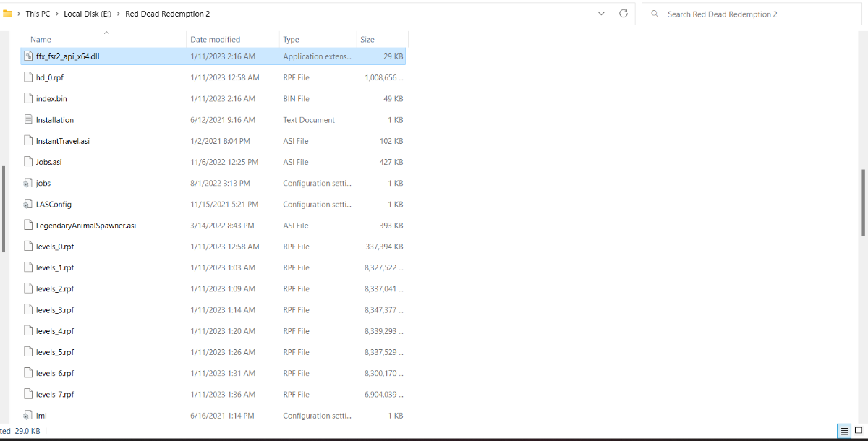This screenshot has height=441, width=868.
Task: Click the index.bin file icon
Action: pyautogui.click(x=28, y=99)
